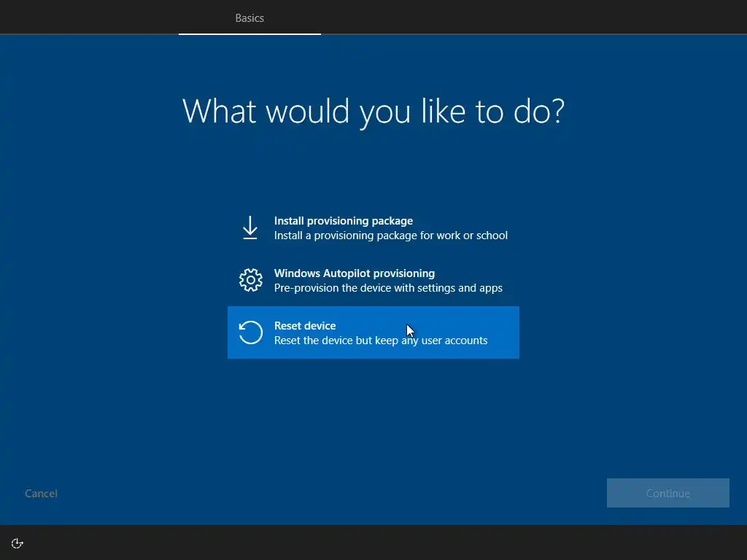Open the Ease of Access icon in bottom bar
The width and height of the screenshot is (747, 560).
click(18, 543)
